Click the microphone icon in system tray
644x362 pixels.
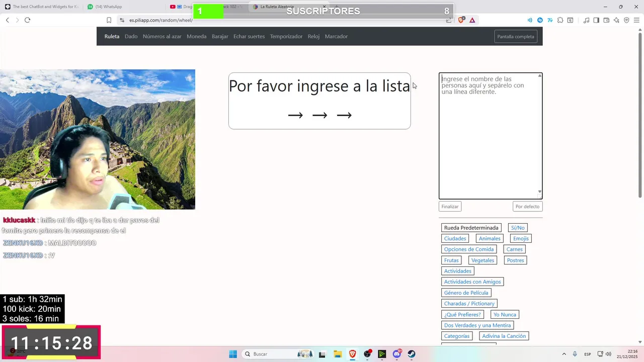click(575, 354)
